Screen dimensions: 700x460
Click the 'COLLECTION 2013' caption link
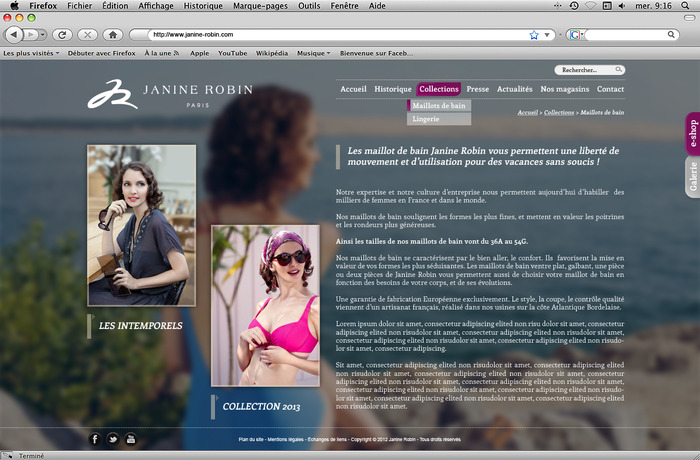(261, 407)
